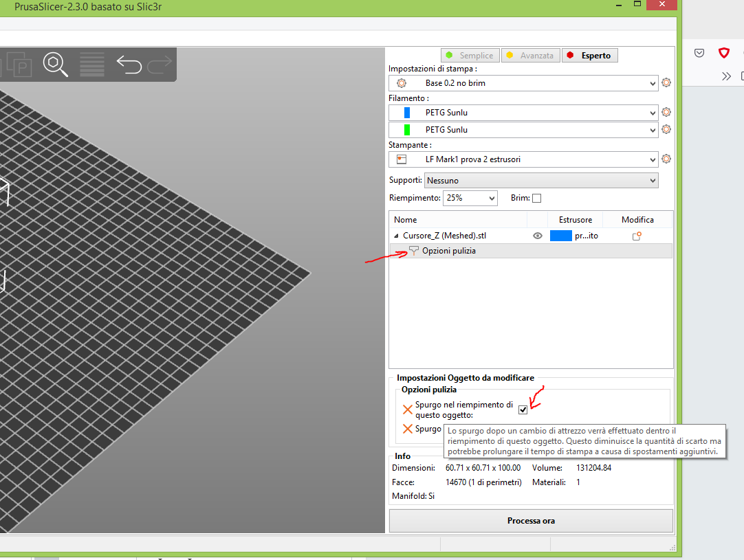The image size is (744, 560).
Task: Click the Materiali value 1
Action: (x=578, y=482)
